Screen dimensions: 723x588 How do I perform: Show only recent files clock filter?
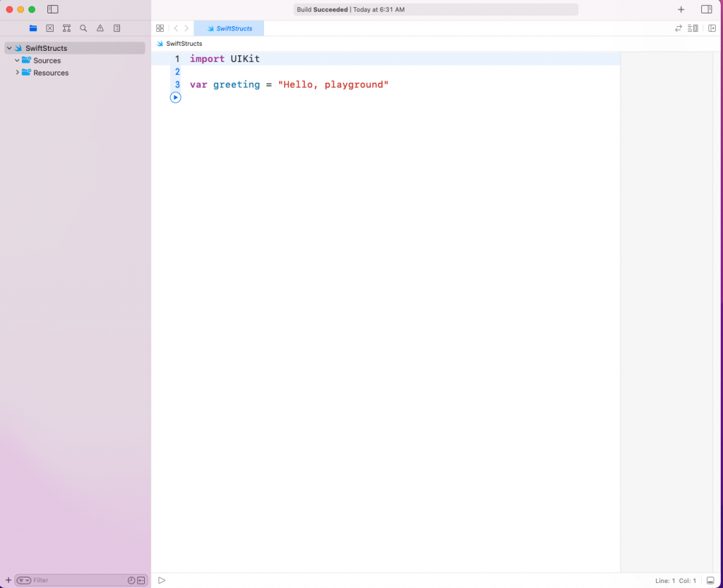131,580
